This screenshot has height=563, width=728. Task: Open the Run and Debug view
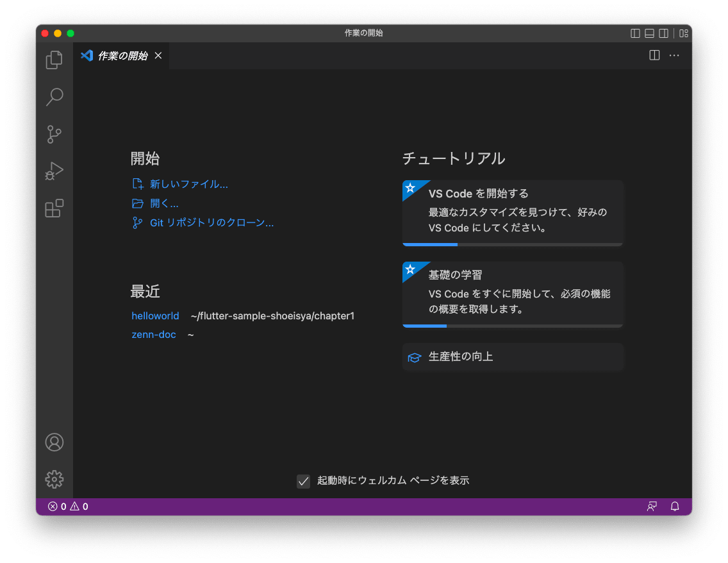coord(54,171)
